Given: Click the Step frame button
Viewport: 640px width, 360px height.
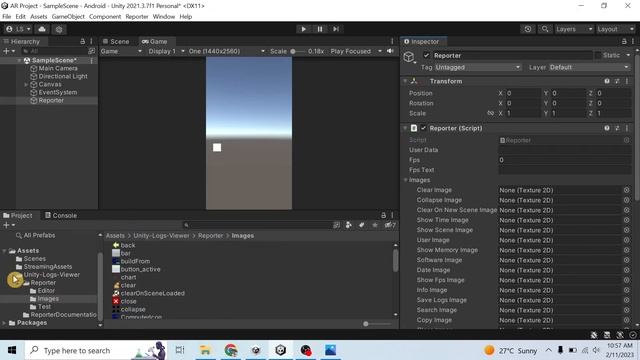Looking at the screenshot, I should (x=336, y=29).
